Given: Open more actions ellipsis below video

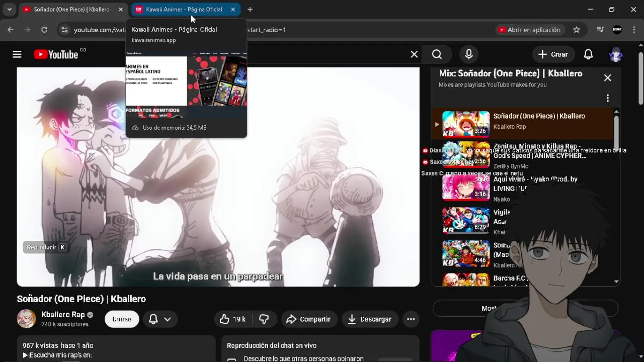Looking at the screenshot, I should click(411, 319).
